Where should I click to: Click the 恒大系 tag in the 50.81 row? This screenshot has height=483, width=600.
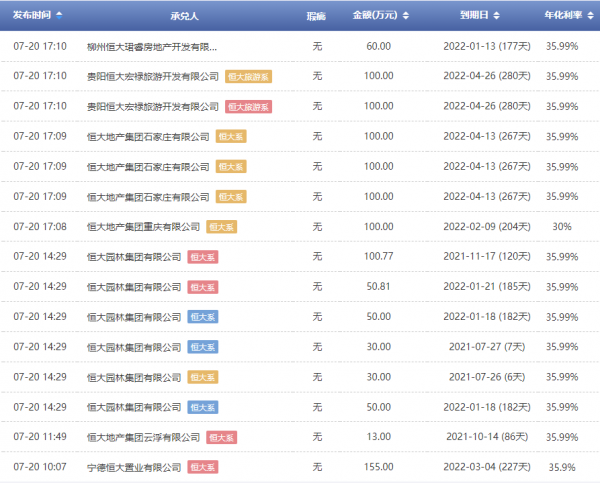203,287
